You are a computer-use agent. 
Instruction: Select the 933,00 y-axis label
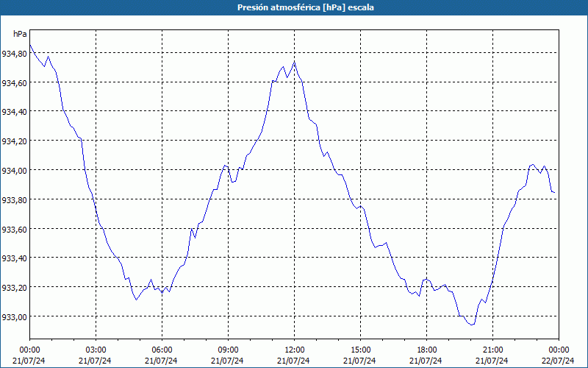tap(15, 317)
